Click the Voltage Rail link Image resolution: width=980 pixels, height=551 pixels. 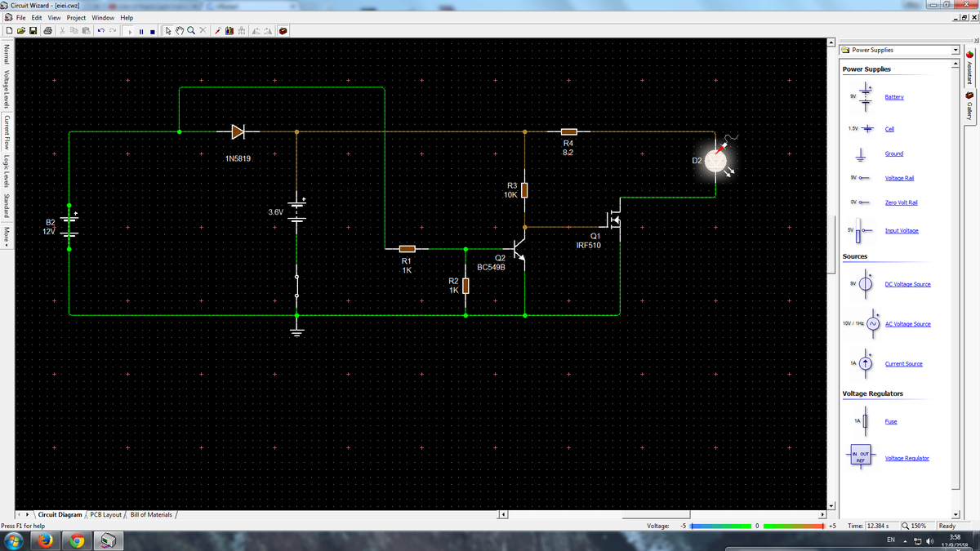click(x=899, y=178)
